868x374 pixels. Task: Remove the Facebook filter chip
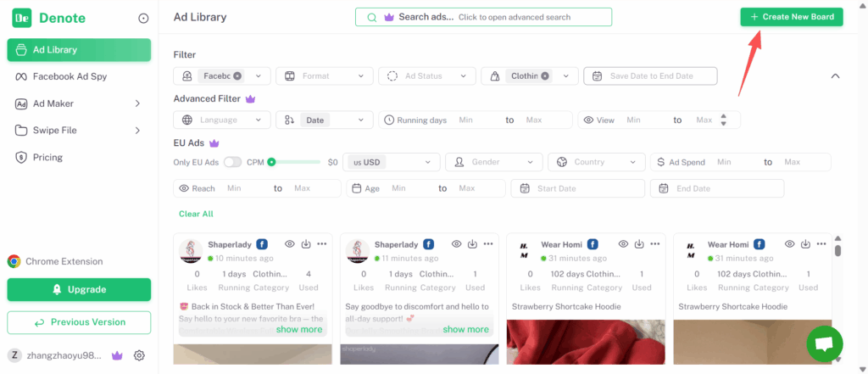point(238,75)
